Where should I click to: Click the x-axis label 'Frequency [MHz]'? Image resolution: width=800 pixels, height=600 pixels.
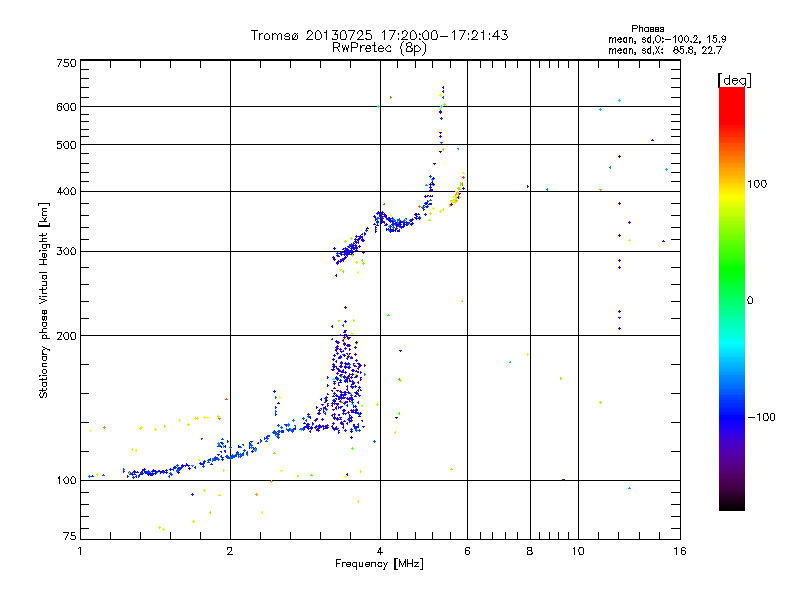click(x=379, y=564)
